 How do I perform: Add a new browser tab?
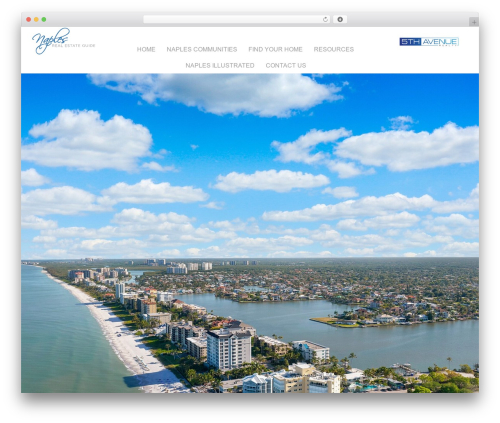[474, 22]
